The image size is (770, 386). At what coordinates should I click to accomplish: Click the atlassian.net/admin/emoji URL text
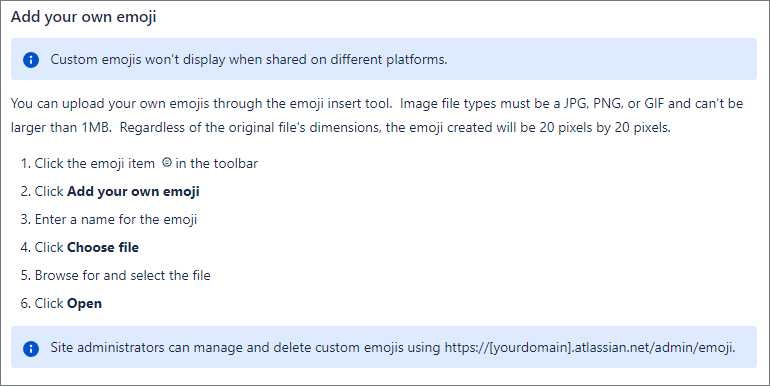[590, 348]
